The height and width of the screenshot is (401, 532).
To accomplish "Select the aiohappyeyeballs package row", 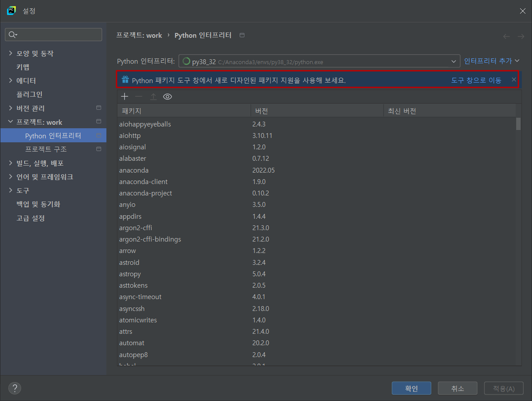I will [x=317, y=124].
